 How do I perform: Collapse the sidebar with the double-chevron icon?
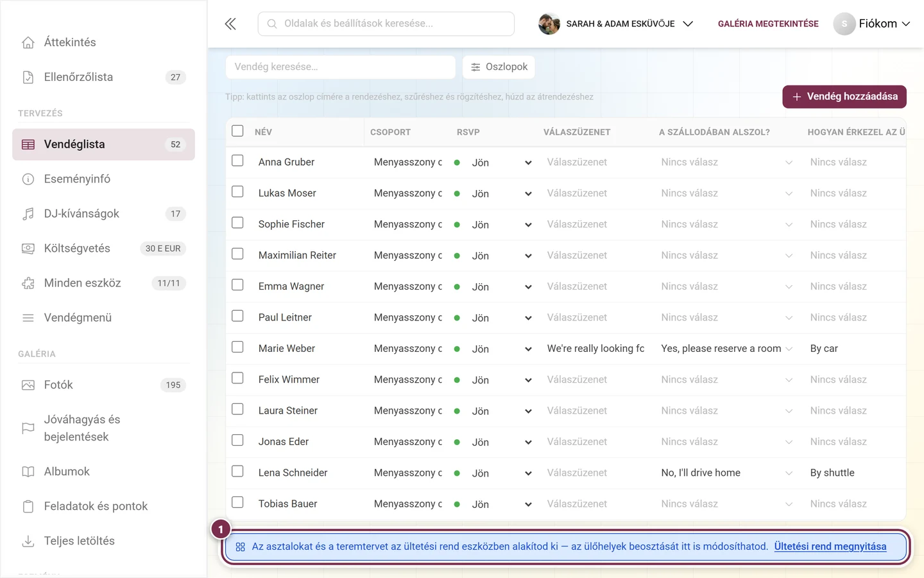[230, 24]
